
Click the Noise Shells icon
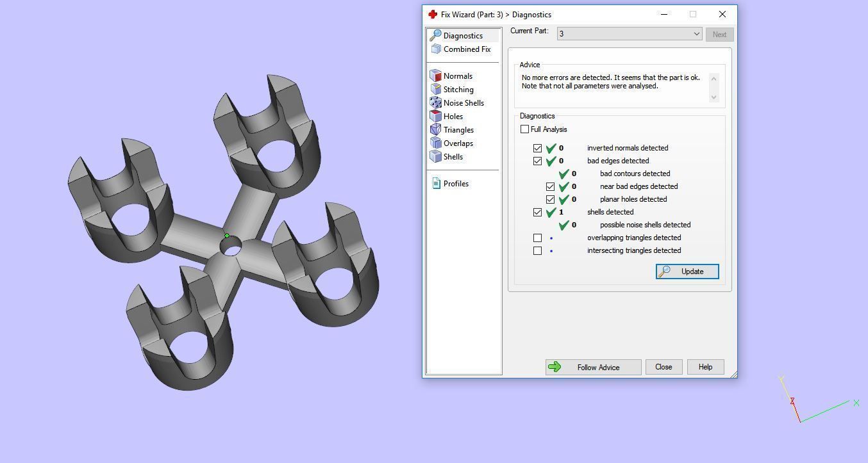[x=435, y=102]
